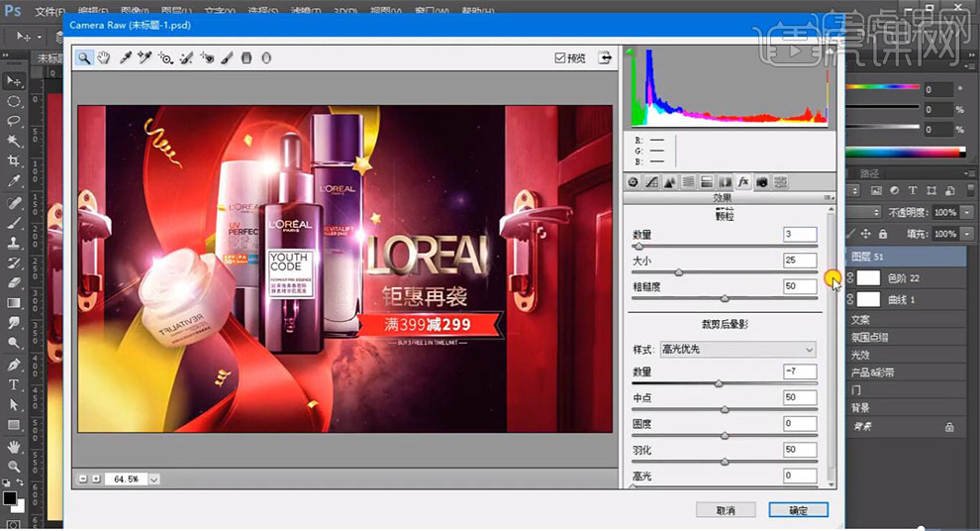This screenshot has height=531, width=980.
Task: Pick the Color Sampler tool
Action: click(x=145, y=58)
